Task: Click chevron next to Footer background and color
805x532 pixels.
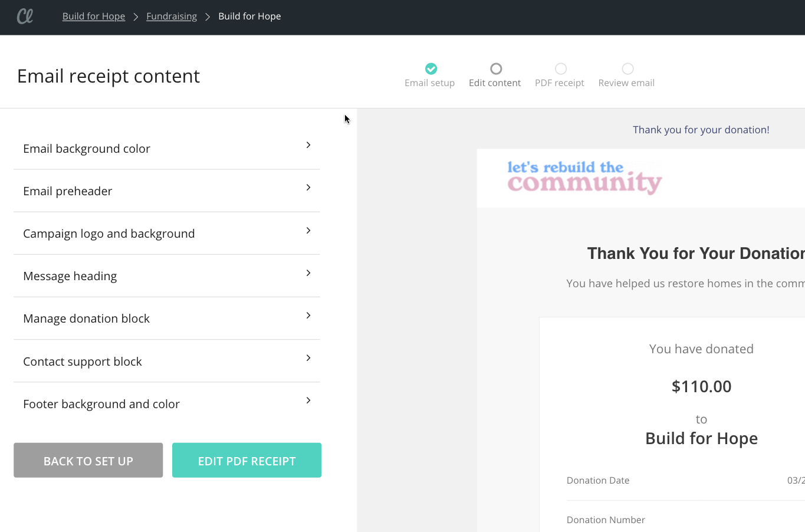Action: [x=308, y=400]
